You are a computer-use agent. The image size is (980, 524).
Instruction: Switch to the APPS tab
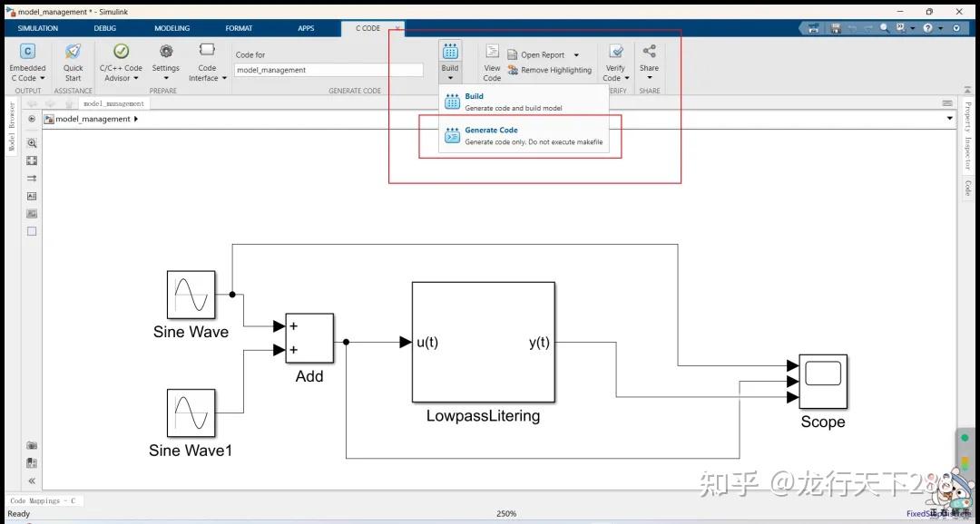coord(306,28)
